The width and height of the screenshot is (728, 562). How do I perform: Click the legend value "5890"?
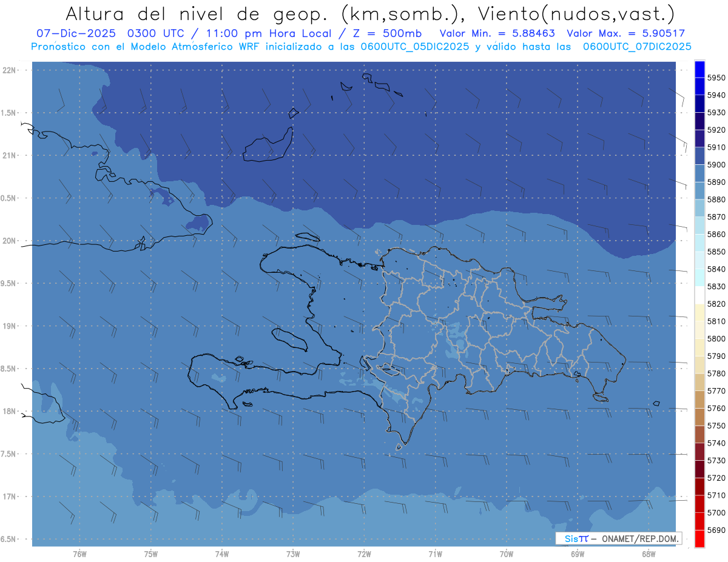[716, 182]
